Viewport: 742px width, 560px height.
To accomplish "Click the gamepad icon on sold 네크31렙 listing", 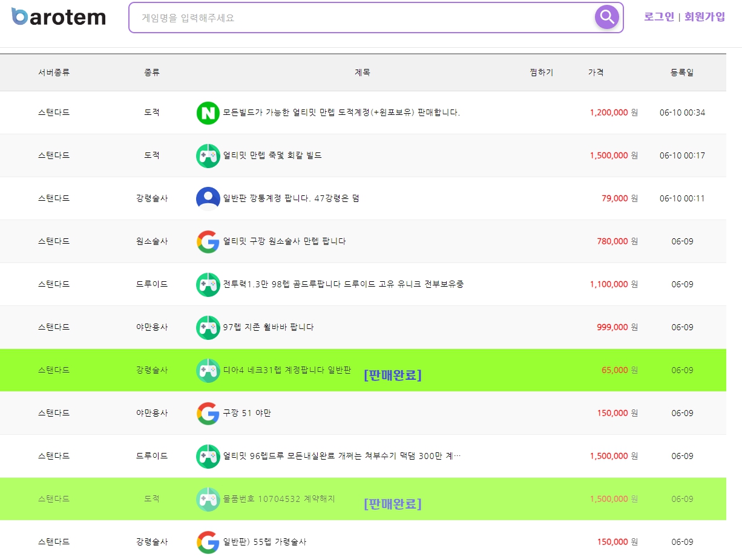I will pos(208,370).
